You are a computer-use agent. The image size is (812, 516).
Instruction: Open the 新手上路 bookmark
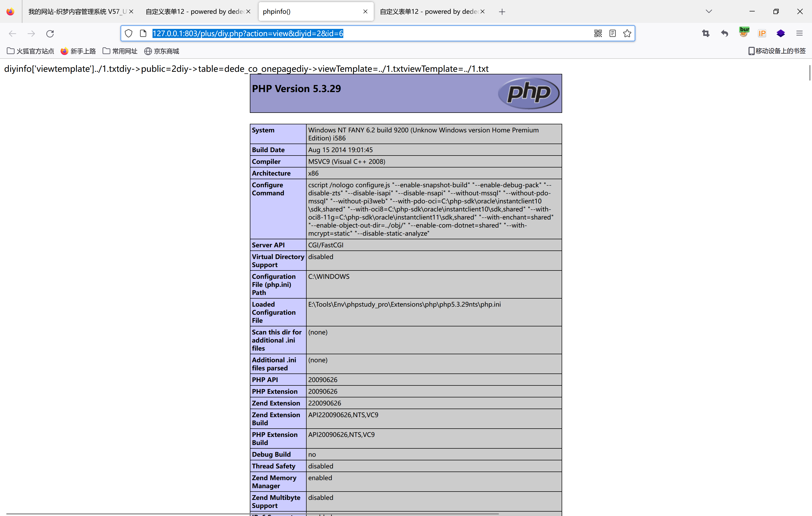pyautogui.click(x=78, y=51)
